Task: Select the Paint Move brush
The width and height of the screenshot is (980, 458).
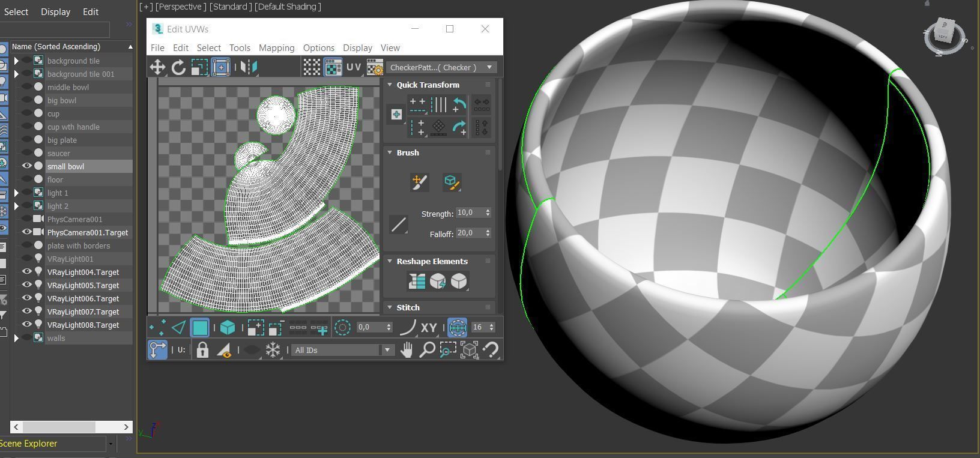Action: coord(419,182)
